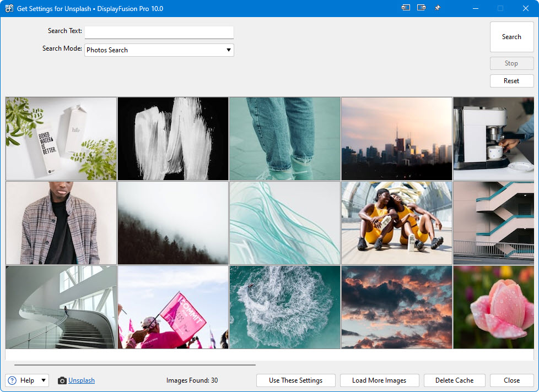Open the Unsplash link
Image resolution: width=539 pixels, height=392 pixels.
pos(82,380)
